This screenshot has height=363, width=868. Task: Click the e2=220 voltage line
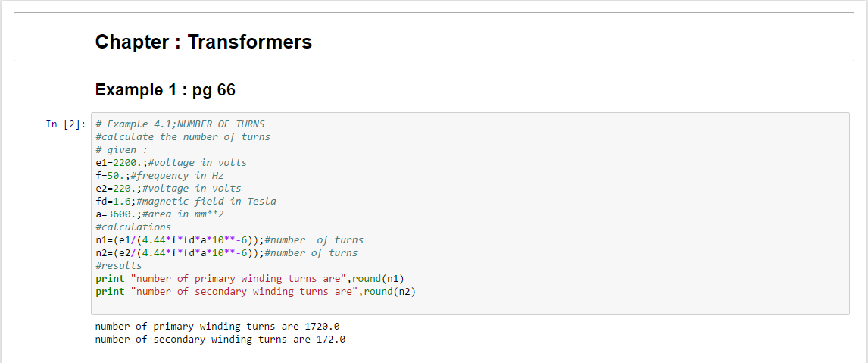168,189
